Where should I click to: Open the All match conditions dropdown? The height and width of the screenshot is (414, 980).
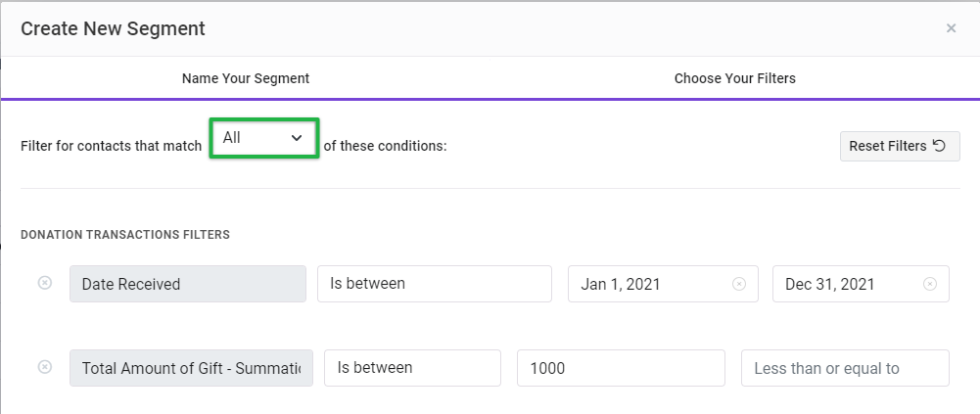point(263,138)
